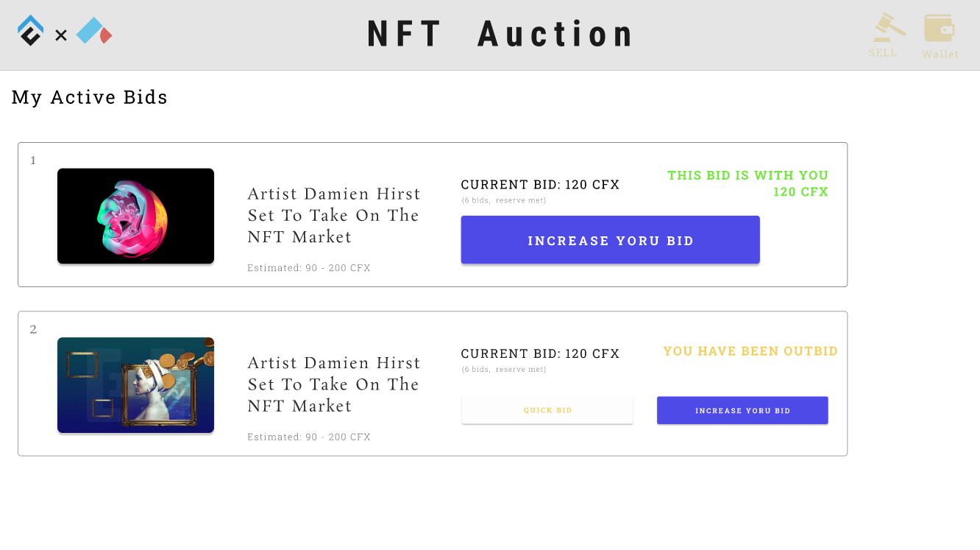Image resolution: width=980 pixels, height=550 pixels.
Task: Click the Current Bid amount in card 2
Action: [540, 354]
